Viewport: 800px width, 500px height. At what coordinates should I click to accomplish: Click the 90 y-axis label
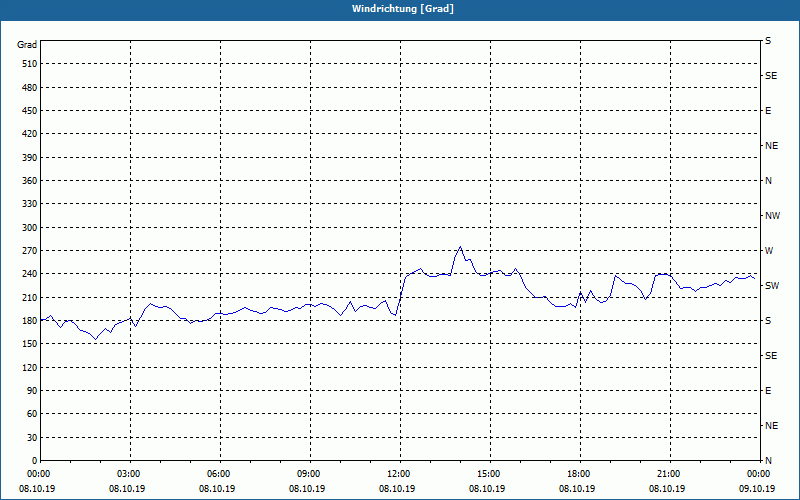point(32,390)
